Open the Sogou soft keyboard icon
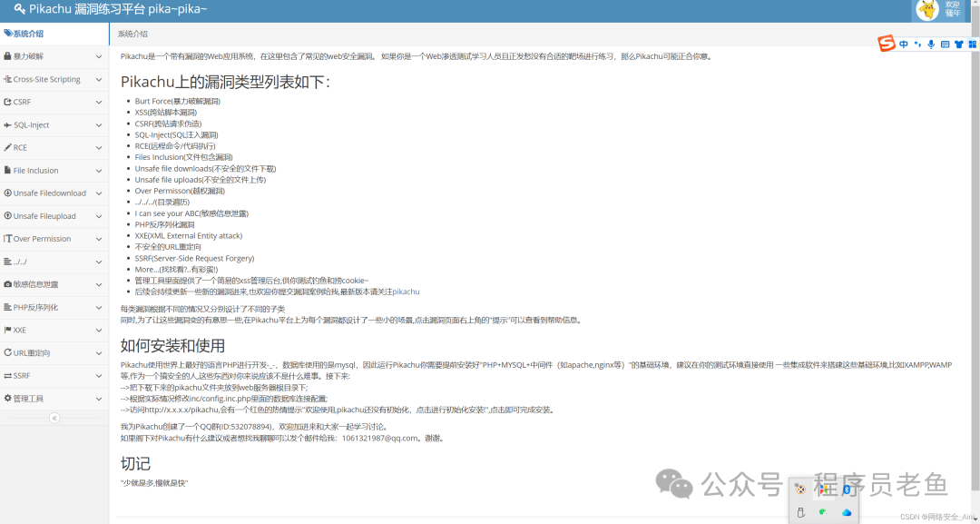 click(x=945, y=44)
